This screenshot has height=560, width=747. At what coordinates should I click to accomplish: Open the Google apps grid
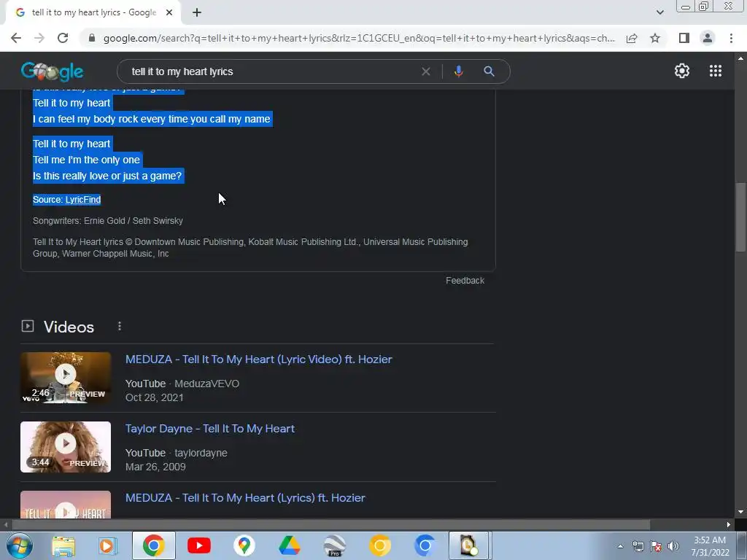tap(715, 71)
